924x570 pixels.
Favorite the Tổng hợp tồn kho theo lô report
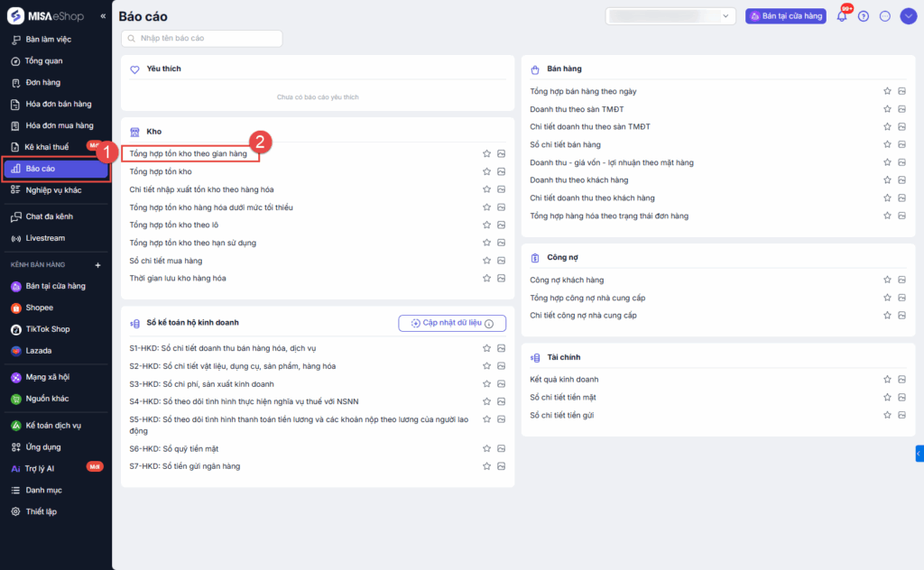tap(487, 225)
